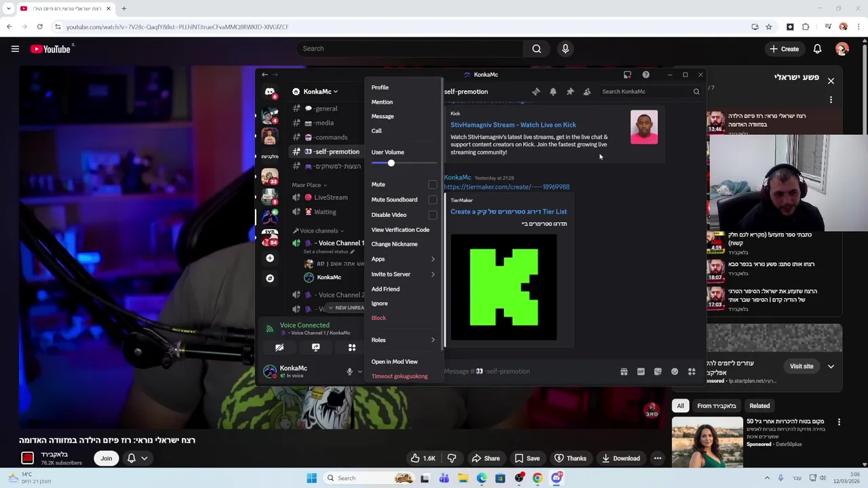Image resolution: width=868 pixels, height=488 pixels.
Task: Tick the Disable Video checkbox
Action: tap(433, 215)
